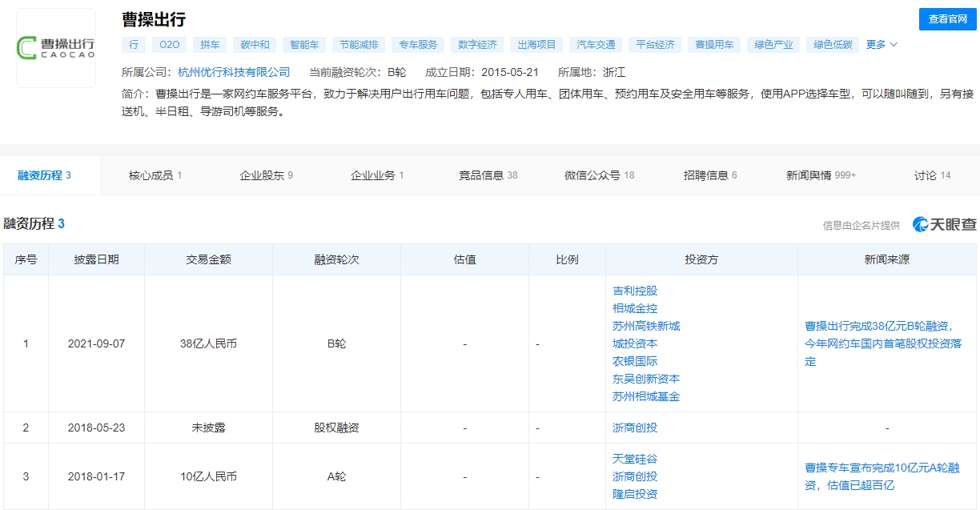980x510 pixels.
Task: Open news about 10亿元A轮融资
Action: coord(882,476)
